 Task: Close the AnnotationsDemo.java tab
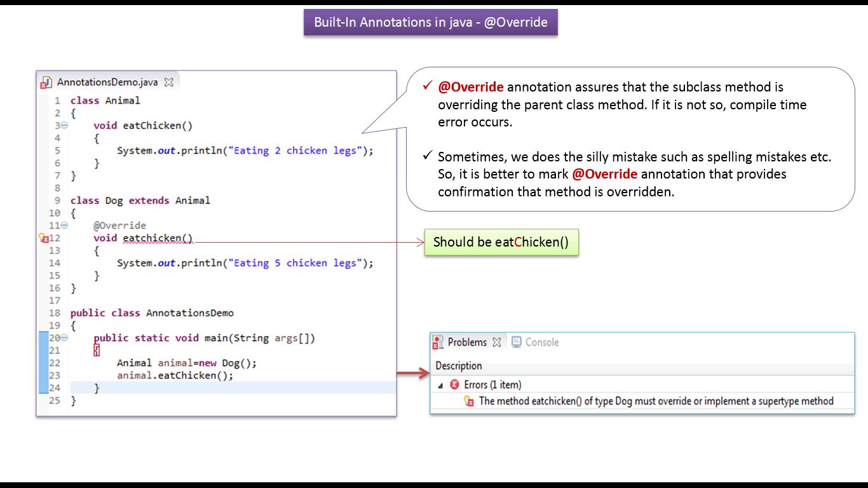(x=168, y=82)
